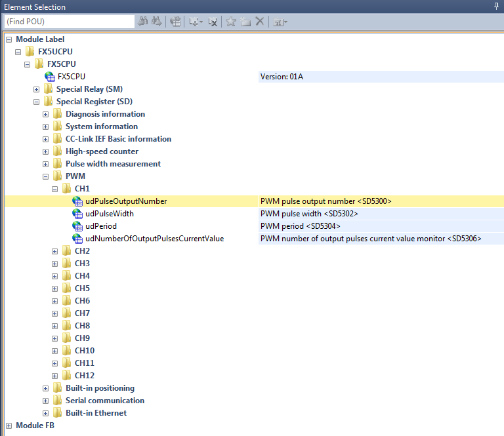This screenshot has height=436, width=504.
Task: Click the CH6 folder icon
Action: coord(67,300)
